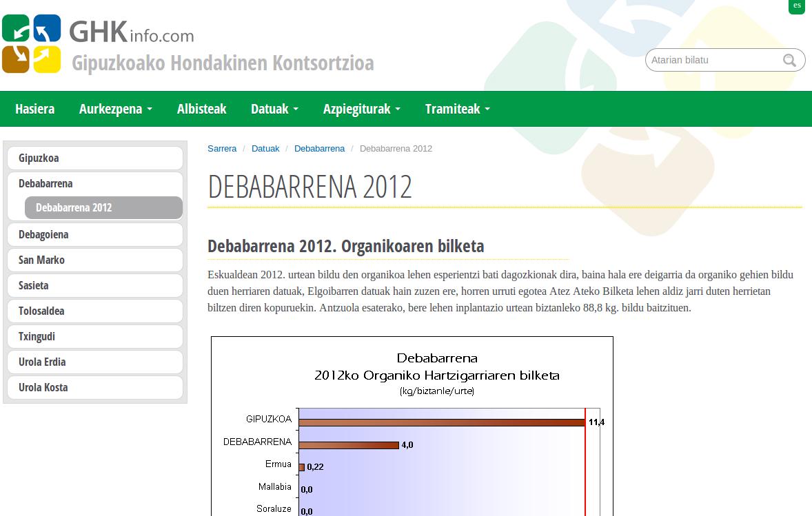
Task: Select Debabarrena 2012 sidebar subitem
Action: (103, 208)
